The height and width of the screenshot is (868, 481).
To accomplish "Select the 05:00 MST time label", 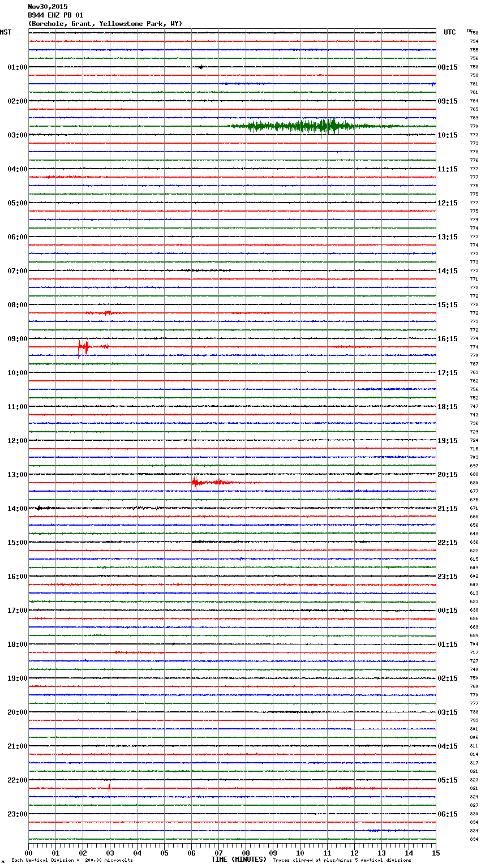I will [x=18, y=203].
